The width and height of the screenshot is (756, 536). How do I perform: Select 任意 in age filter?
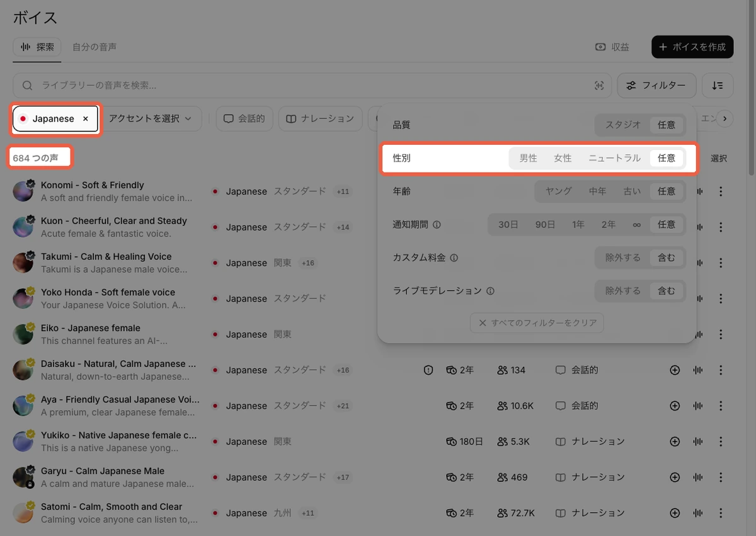(x=667, y=191)
